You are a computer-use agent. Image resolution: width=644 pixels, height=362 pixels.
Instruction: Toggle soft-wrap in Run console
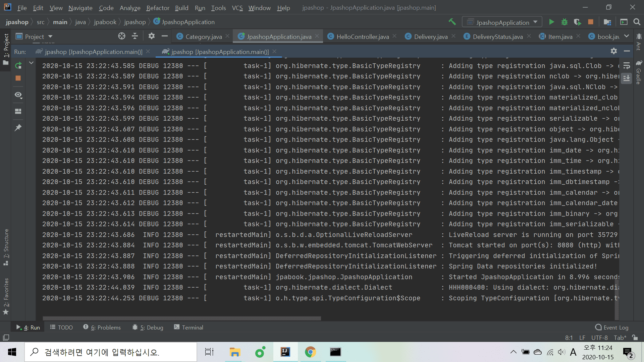(x=626, y=66)
